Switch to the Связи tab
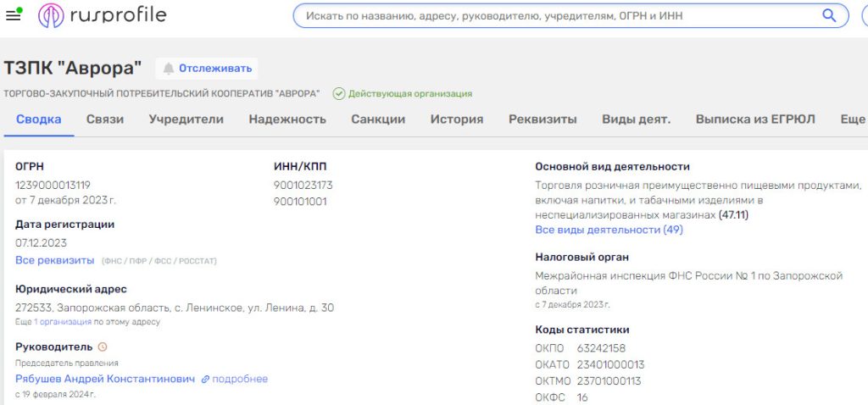This screenshot has height=405, width=868. coord(105,119)
